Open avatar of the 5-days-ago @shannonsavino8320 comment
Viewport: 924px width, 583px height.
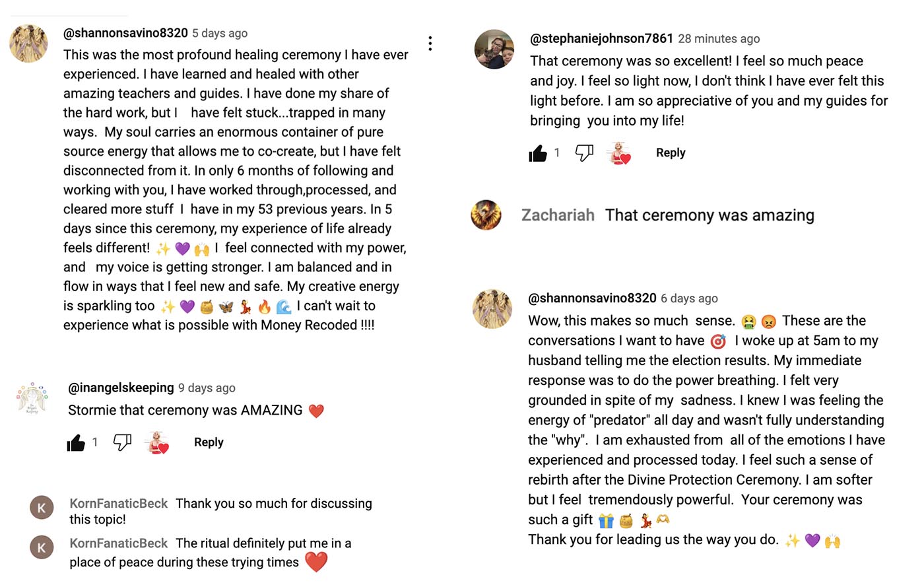click(28, 44)
